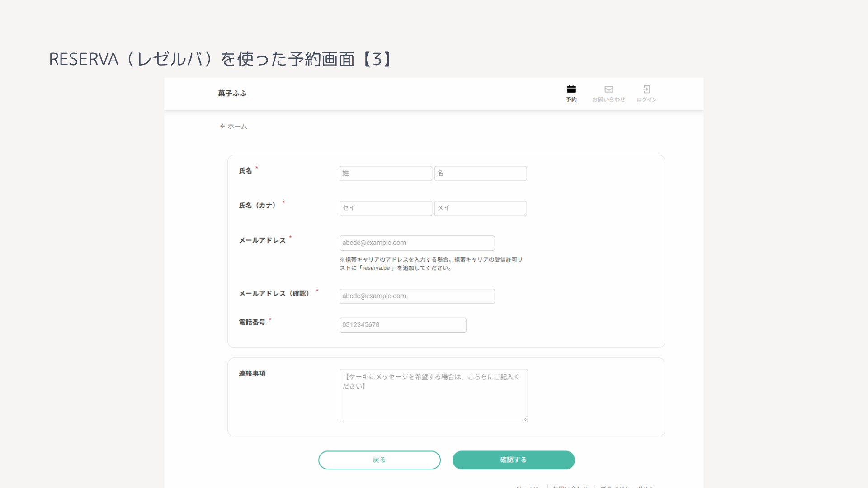Image resolution: width=868 pixels, height=488 pixels.
Task: Click the メールアドレス（確認） input field
Action: [x=417, y=296]
